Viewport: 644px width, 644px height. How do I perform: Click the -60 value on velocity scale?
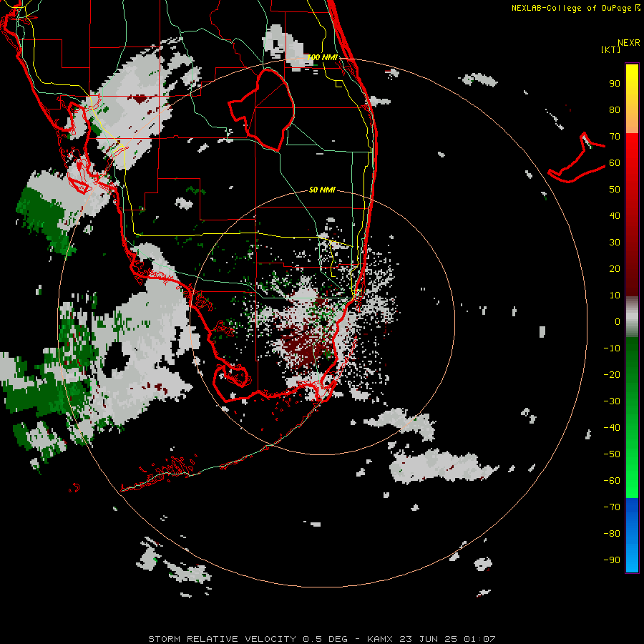pyautogui.click(x=612, y=481)
